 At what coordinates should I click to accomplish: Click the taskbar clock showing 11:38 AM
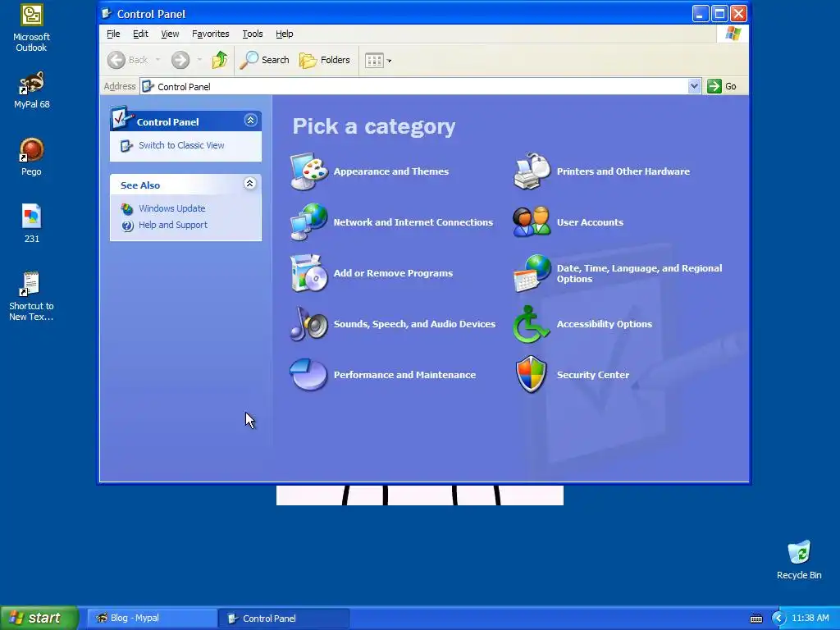810,619
